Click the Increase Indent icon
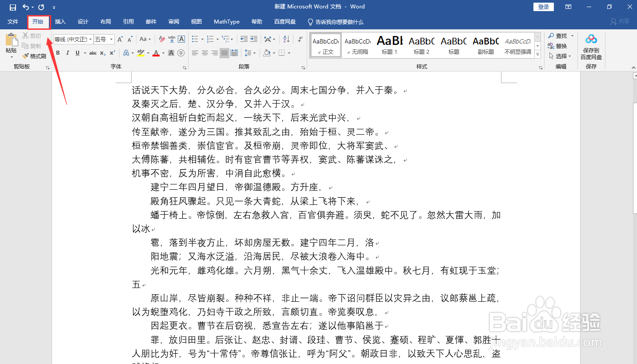 (x=254, y=40)
